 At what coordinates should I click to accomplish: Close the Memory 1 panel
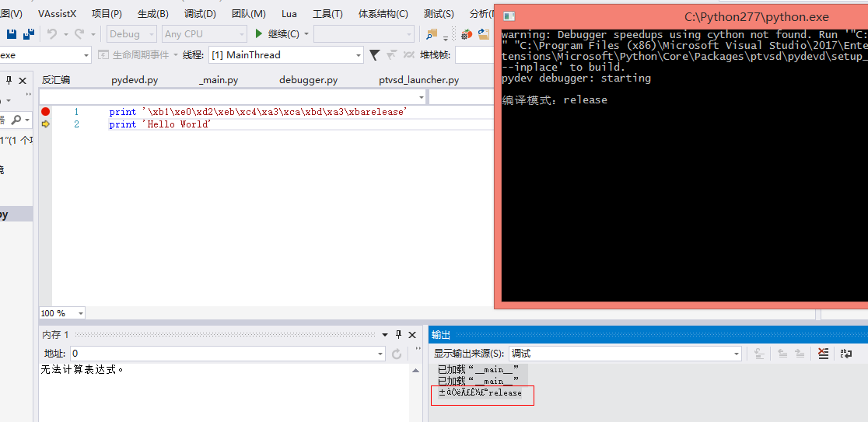412,335
